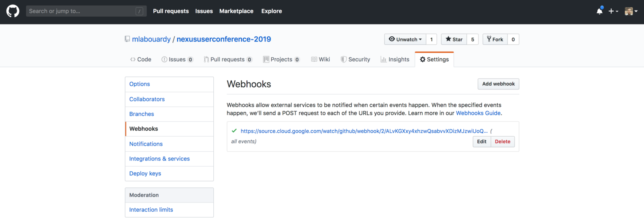The width and height of the screenshot is (644, 221).
Task: Open Marketplace in top navigation
Action: (x=236, y=11)
